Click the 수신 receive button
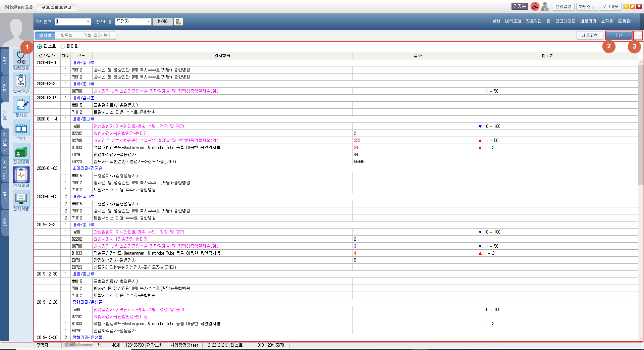 coord(618,36)
